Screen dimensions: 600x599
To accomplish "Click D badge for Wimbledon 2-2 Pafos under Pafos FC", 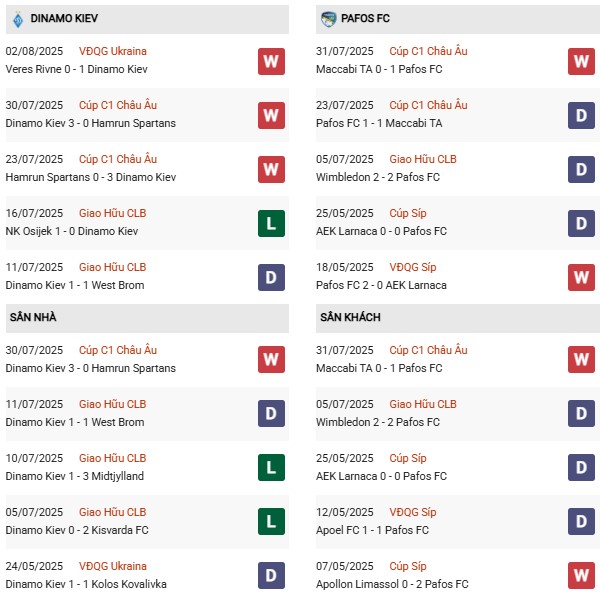I will (581, 169).
